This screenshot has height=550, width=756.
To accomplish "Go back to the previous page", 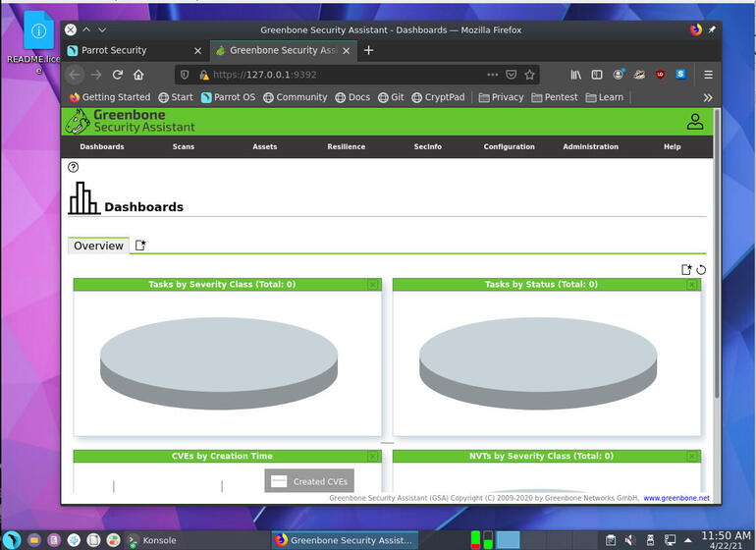I will tap(75, 75).
